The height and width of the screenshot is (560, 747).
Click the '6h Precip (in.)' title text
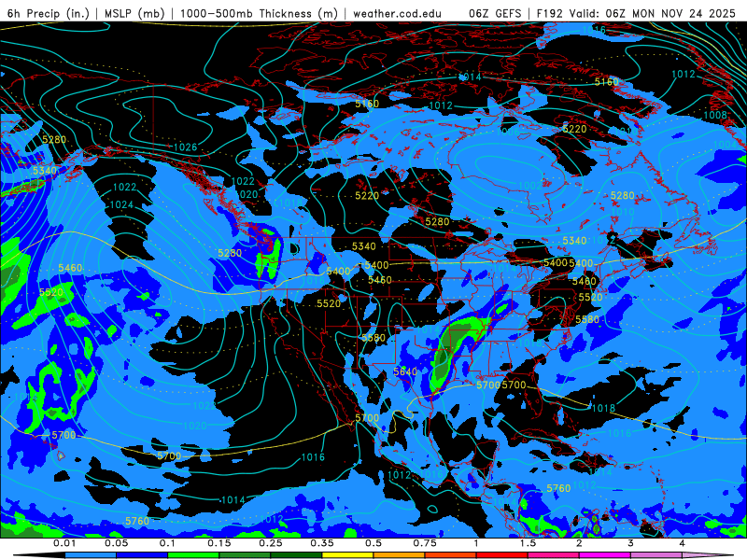[x=49, y=13]
